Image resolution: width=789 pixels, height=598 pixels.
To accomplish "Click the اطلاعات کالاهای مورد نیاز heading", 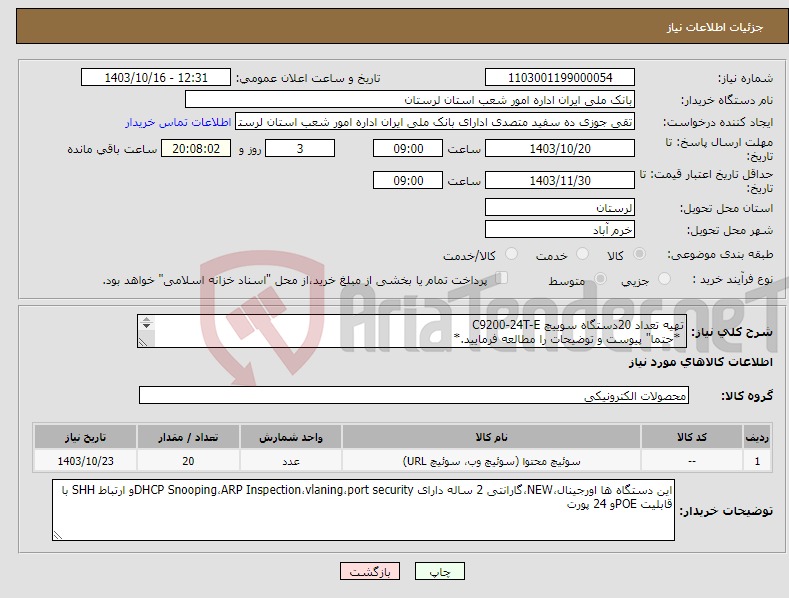I will coord(700,362).
